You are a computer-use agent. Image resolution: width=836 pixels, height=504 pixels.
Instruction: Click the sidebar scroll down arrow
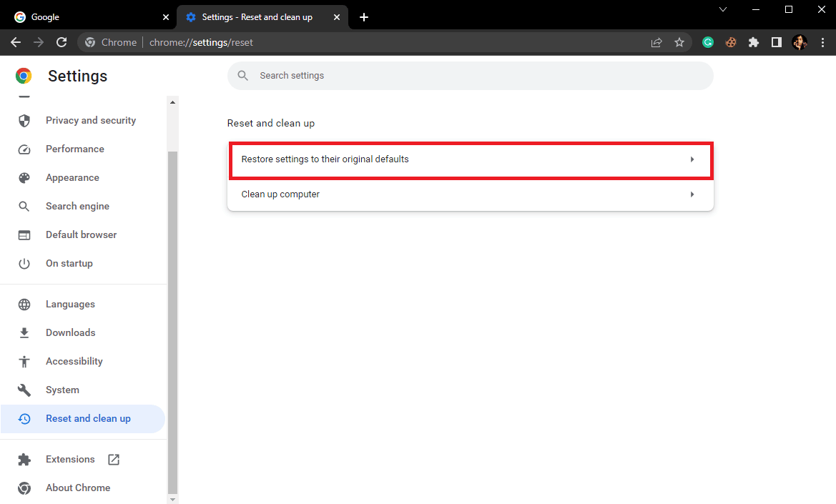[x=172, y=499]
